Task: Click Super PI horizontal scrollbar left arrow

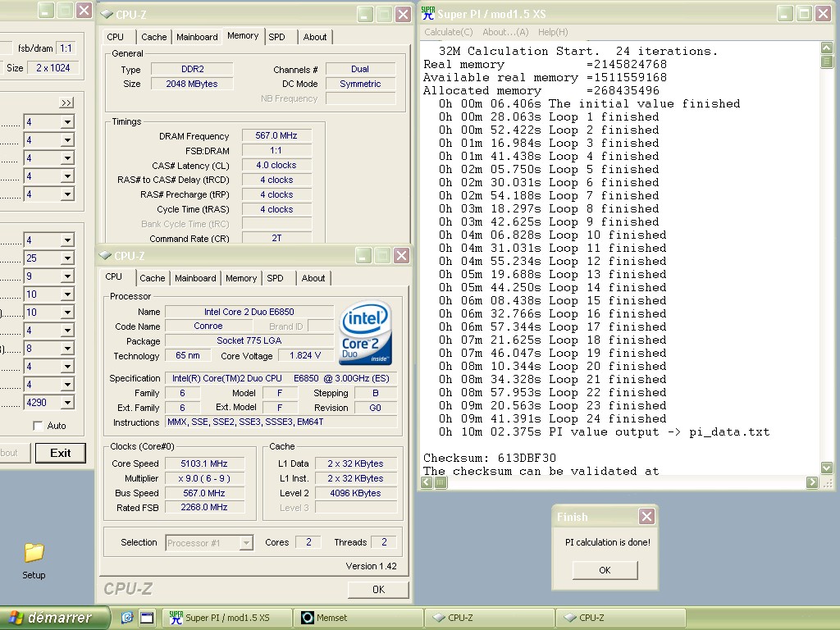Action: click(427, 482)
